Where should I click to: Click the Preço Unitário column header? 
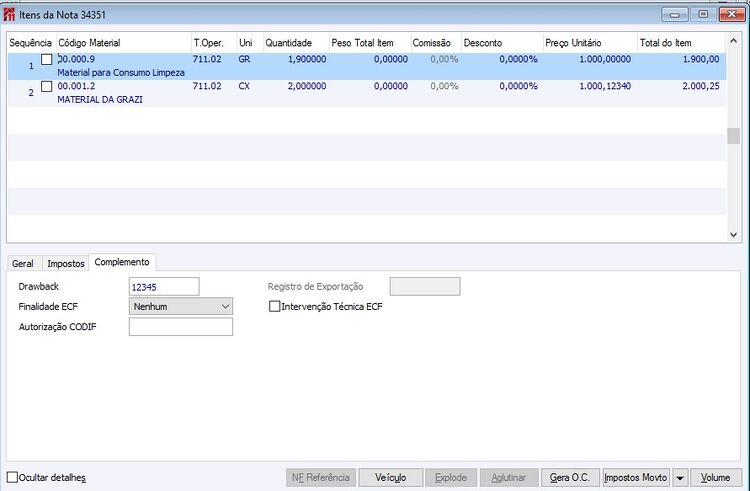[590, 43]
